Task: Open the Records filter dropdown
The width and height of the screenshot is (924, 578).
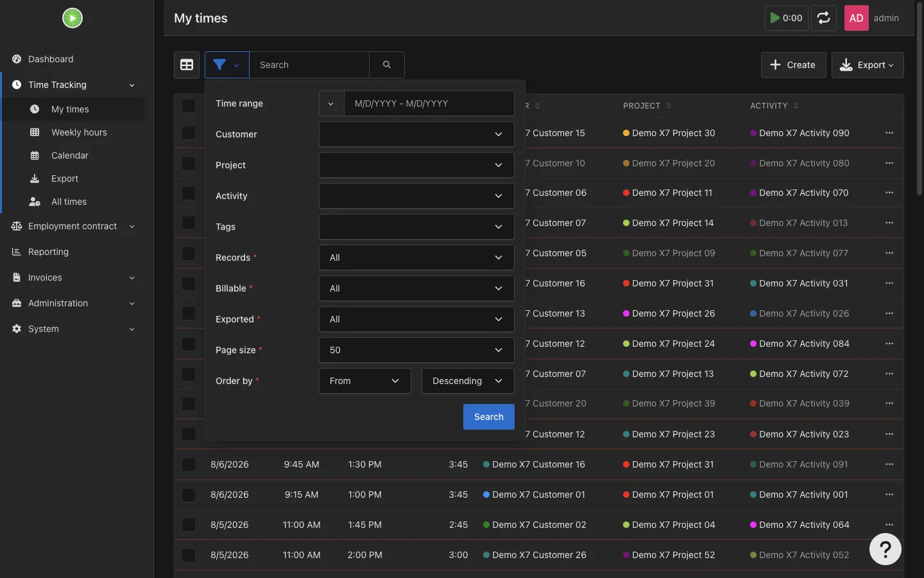Action: click(416, 258)
